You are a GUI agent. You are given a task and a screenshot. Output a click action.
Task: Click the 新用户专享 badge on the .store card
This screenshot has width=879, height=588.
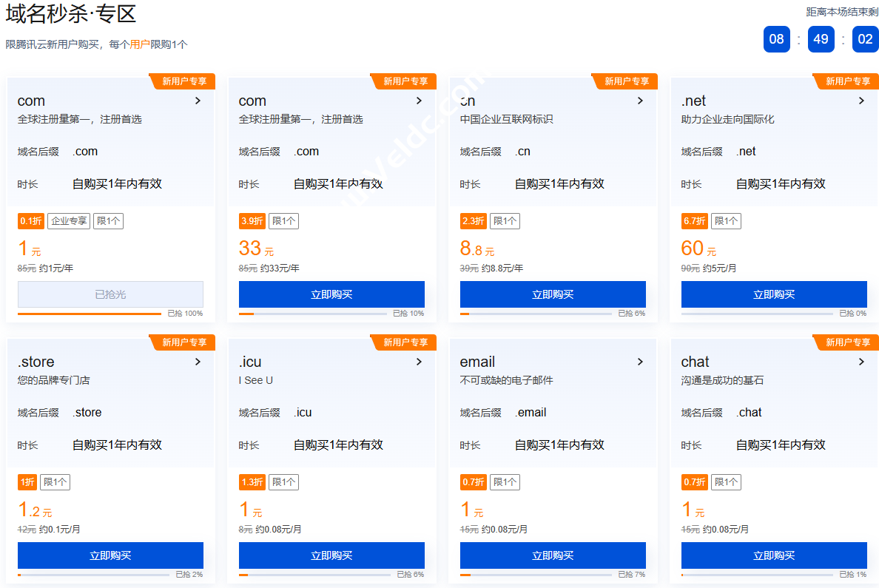click(183, 342)
